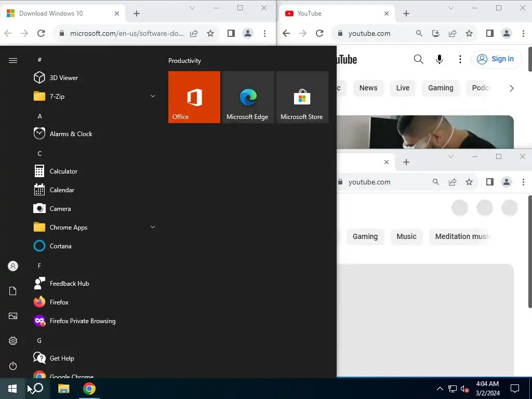Go back in top YouTube window
Image resolution: width=532 pixels, height=399 pixels.
pos(286,33)
